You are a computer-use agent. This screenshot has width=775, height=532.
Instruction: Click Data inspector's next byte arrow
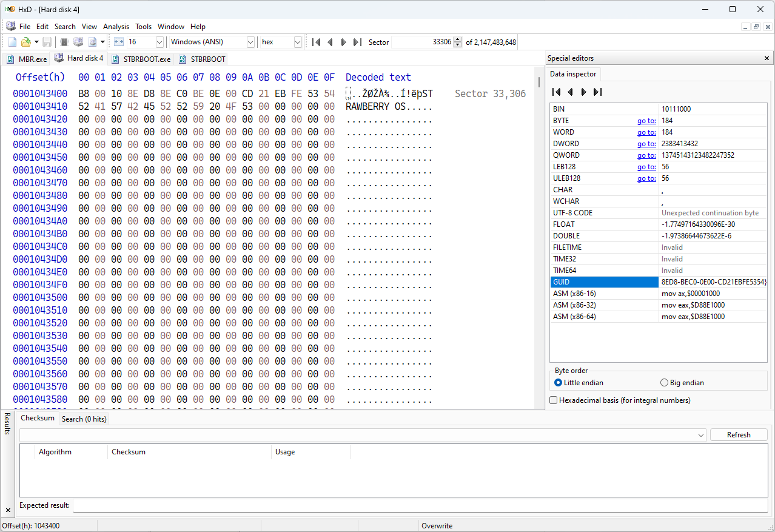point(584,92)
